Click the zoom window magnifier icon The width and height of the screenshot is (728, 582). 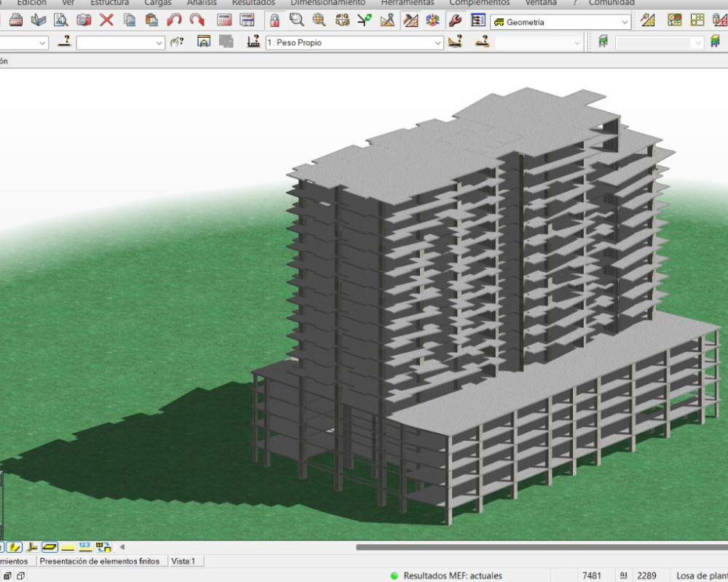[297, 20]
